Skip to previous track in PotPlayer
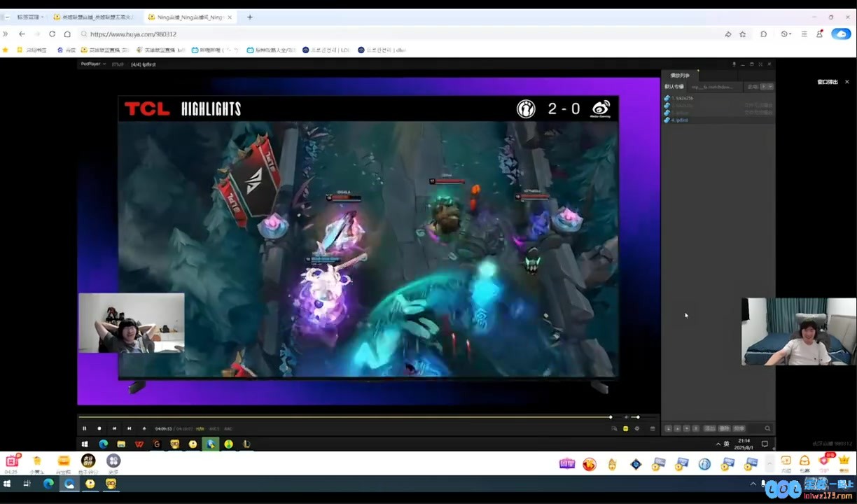The image size is (857, 504). click(114, 428)
